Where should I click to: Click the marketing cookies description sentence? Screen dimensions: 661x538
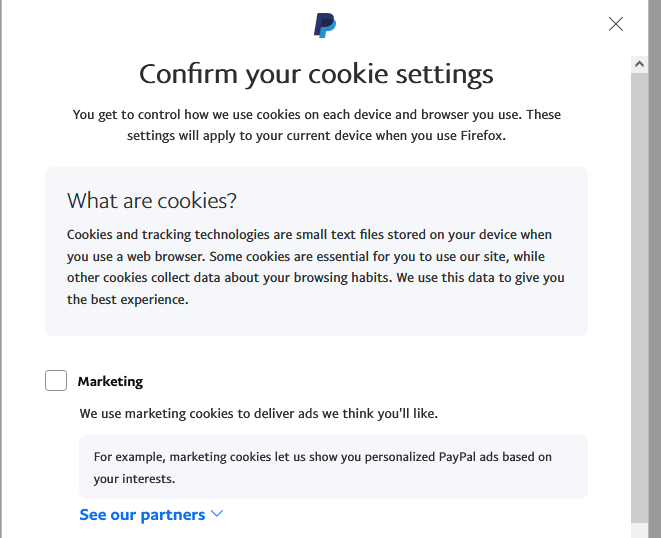click(x=259, y=413)
